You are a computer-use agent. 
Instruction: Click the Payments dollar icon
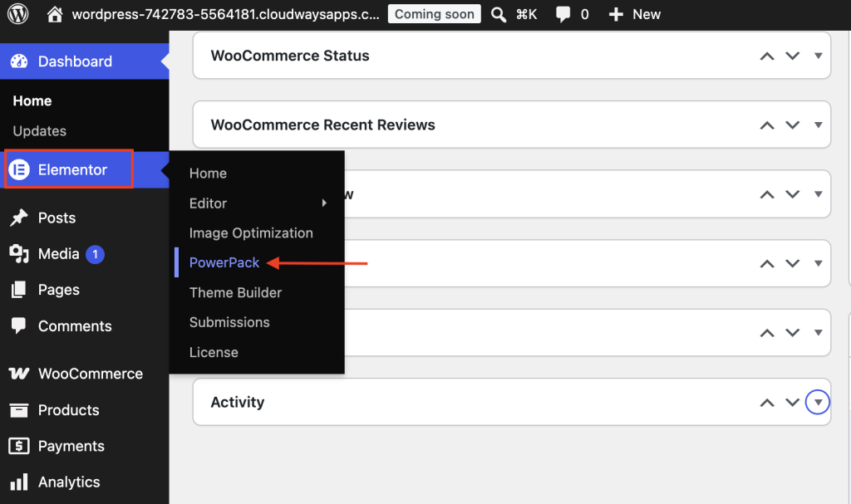click(x=19, y=446)
